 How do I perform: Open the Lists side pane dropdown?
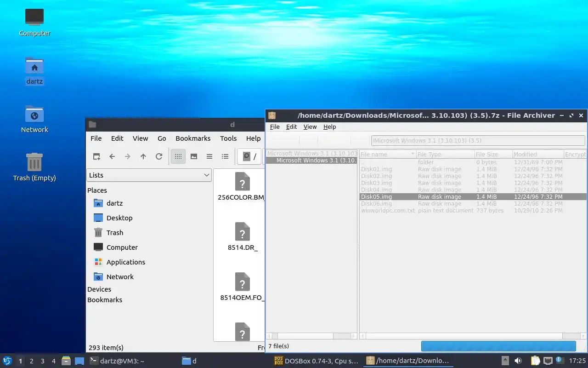149,175
